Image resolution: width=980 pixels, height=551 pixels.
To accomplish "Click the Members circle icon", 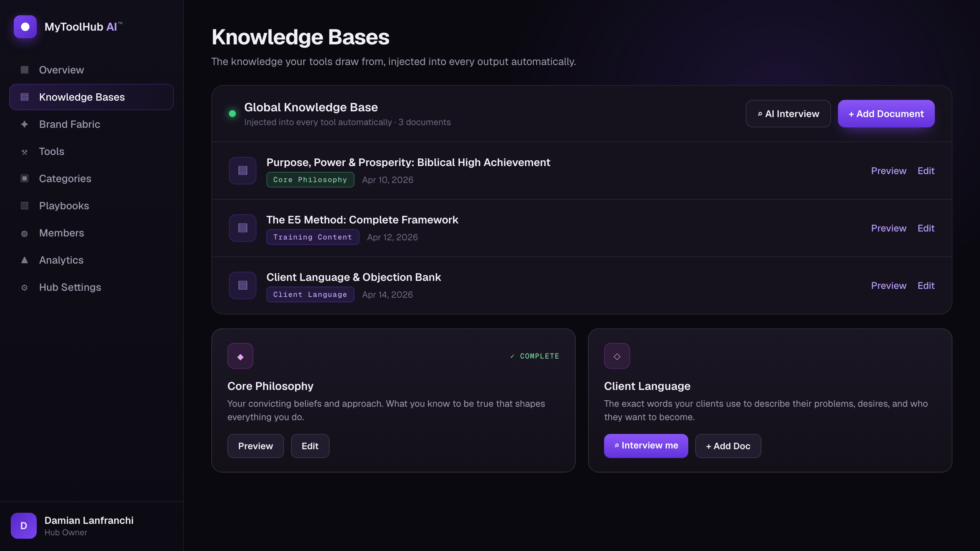I will pyautogui.click(x=24, y=233).
